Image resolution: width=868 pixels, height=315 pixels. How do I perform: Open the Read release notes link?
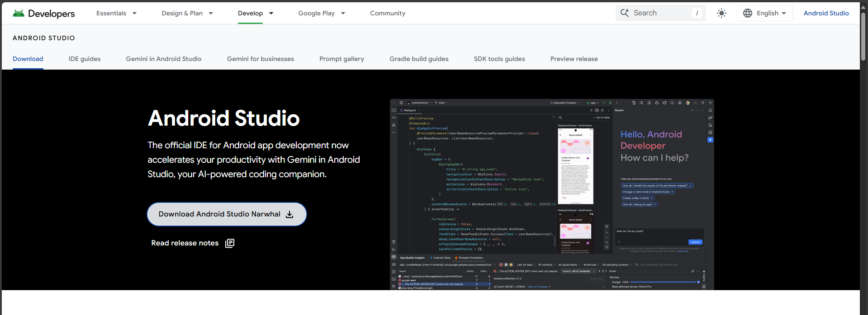[193, 243]
